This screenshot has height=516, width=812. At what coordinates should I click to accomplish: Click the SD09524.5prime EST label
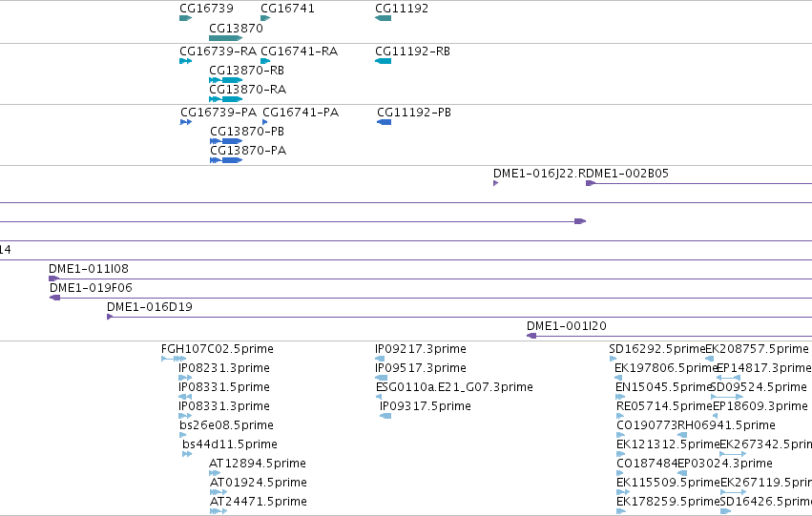click(760, 387)
